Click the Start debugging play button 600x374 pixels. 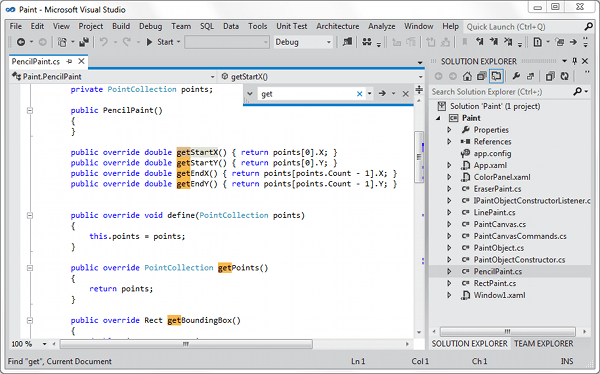pos(150,42)
